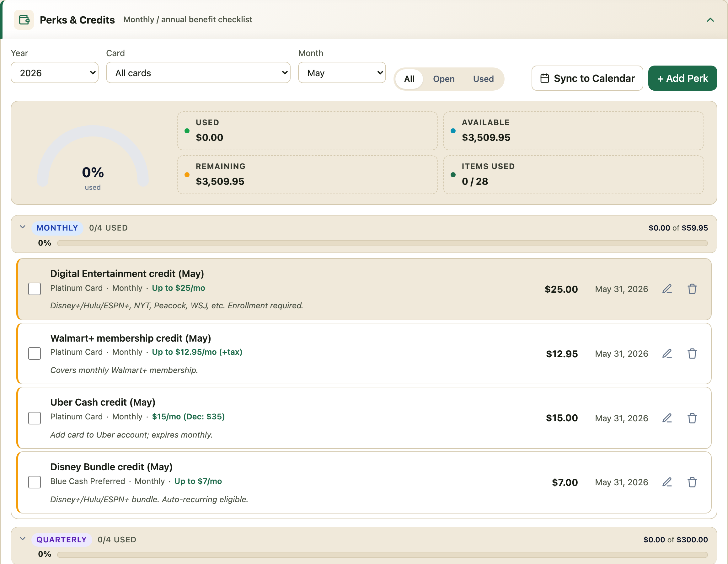The image size is (728, 564).
Task: Edit the Disney Bundle credit perk
Action: coord(667,482)
